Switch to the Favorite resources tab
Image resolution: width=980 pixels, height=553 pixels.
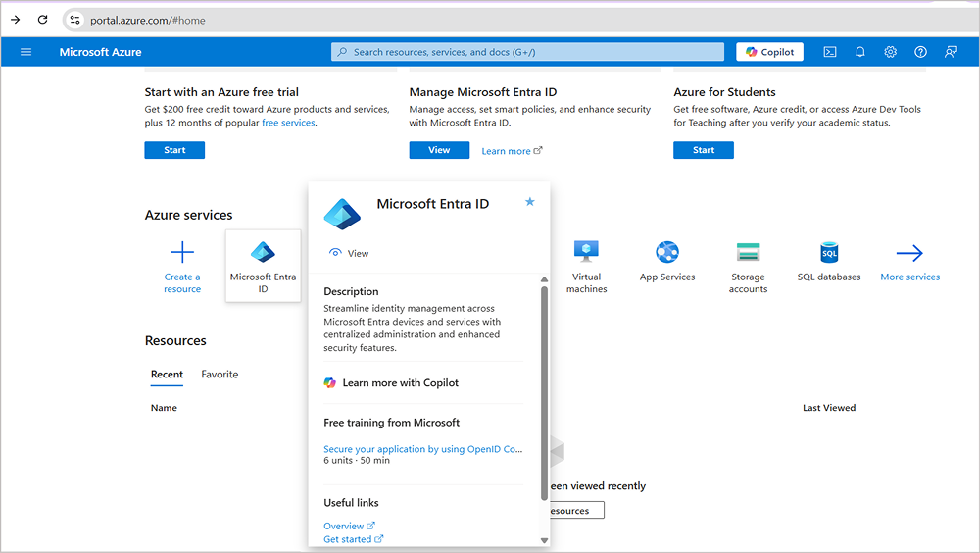coord(220,375)
